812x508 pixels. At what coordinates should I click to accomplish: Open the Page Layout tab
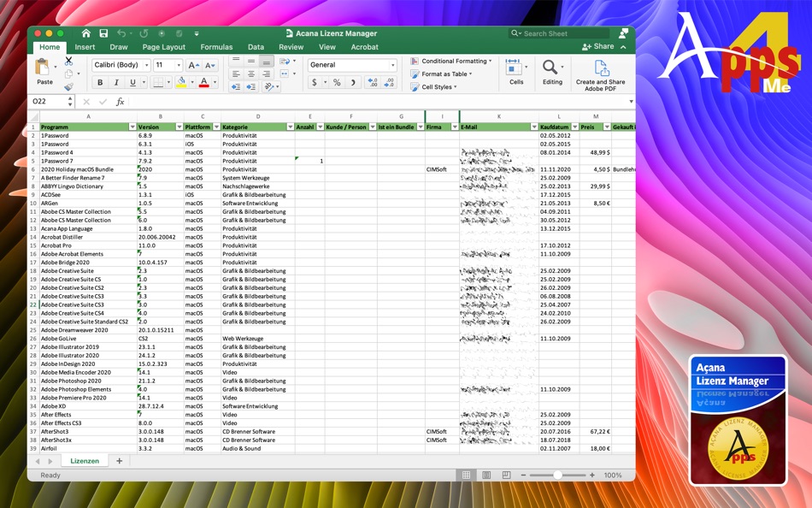pyautogui.click(x=163, y=47)
